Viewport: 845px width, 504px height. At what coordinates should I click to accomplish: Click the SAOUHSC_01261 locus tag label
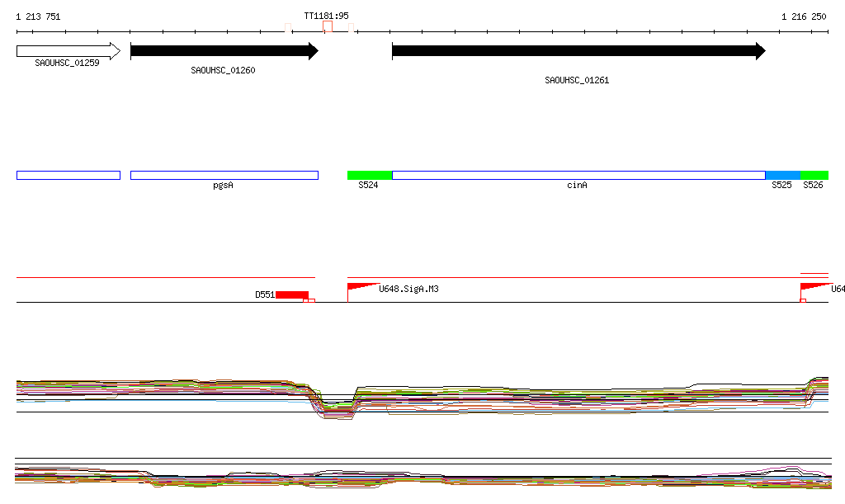(577, 80)
